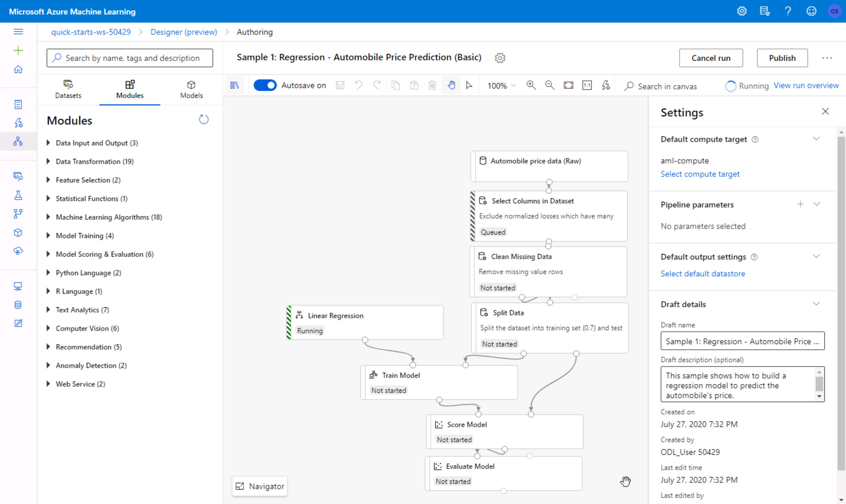Switch to the Datasets tab

(68, 89)
